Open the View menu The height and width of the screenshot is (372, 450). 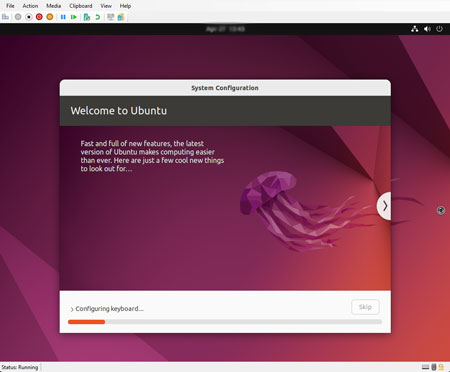(106, 6)
